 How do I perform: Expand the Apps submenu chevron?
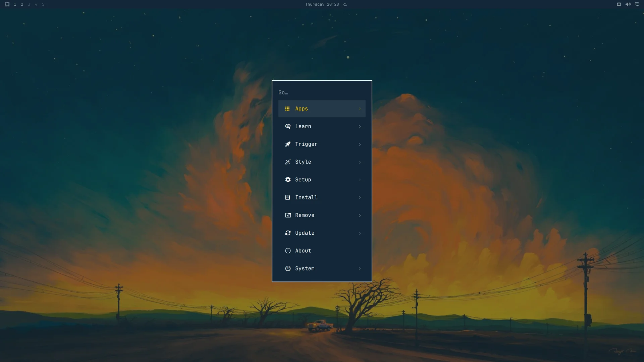[x=360, y=109]
